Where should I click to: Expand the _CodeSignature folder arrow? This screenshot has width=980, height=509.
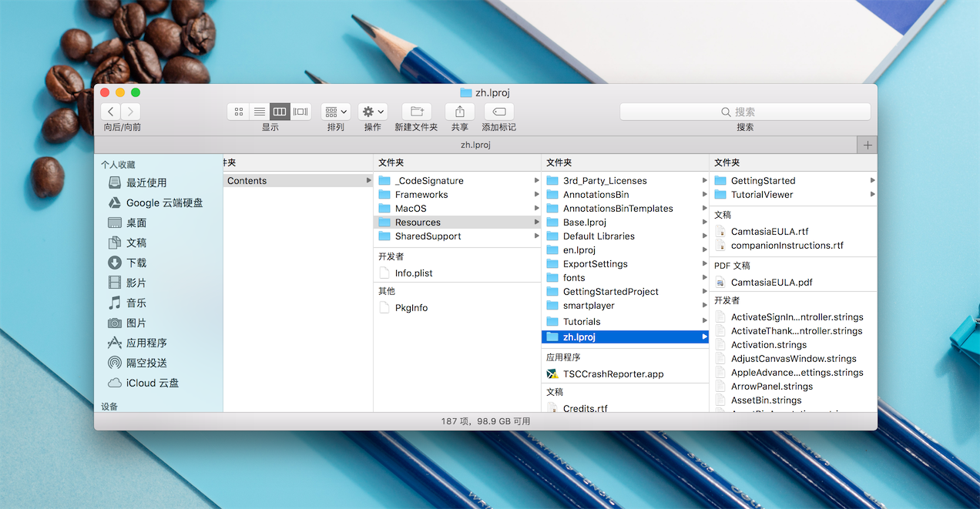pyautogui.click(x=536, y=181)
